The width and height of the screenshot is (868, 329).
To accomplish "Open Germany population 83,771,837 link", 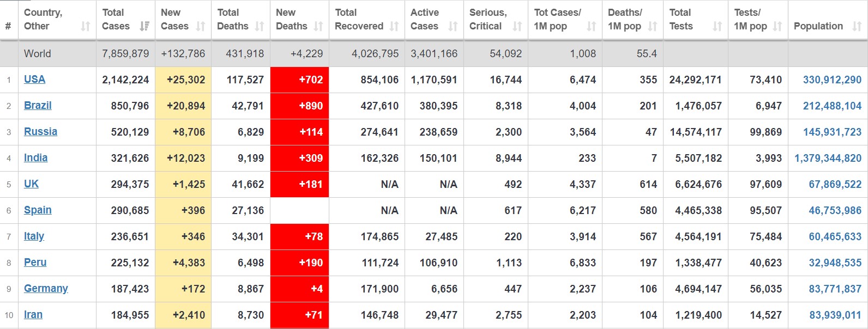I will (x=835, y=289).
